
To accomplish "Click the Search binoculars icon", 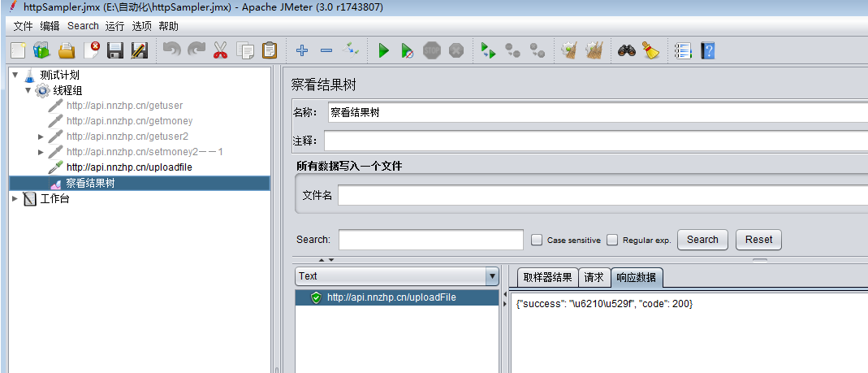I will pos(626,51).
